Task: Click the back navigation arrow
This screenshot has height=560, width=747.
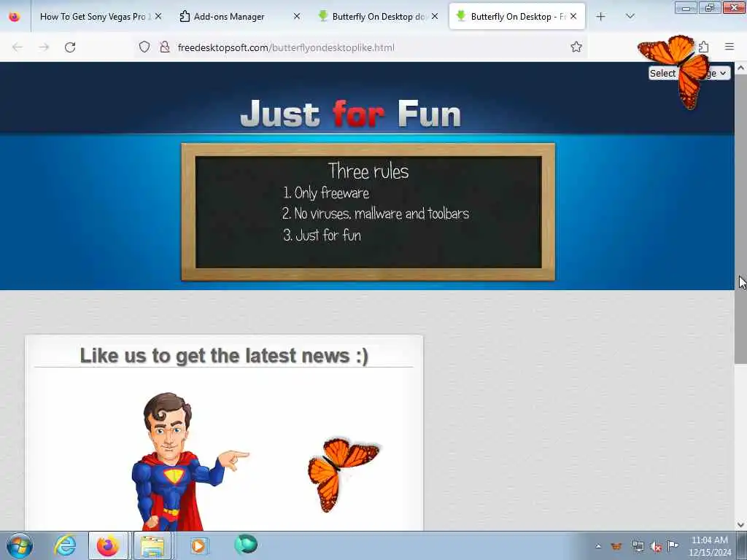Action: (18, 47)
